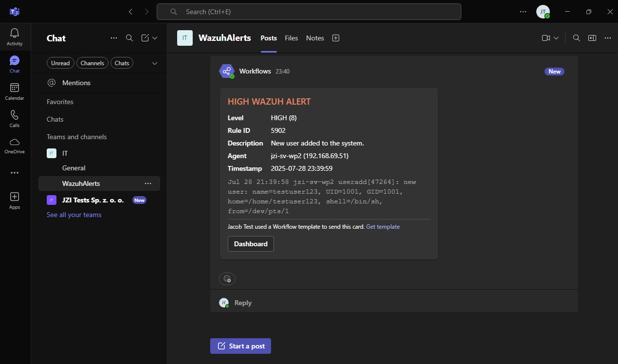This screenshot has width=618, height=364.
Task: Filter chat list by Chats
Action: [x=122, y=63]
